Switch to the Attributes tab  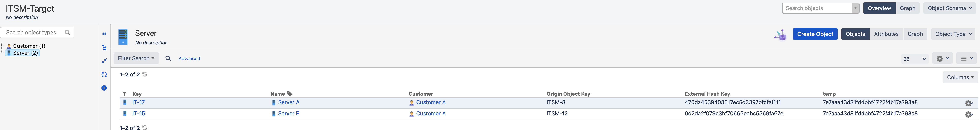point(886,34)
